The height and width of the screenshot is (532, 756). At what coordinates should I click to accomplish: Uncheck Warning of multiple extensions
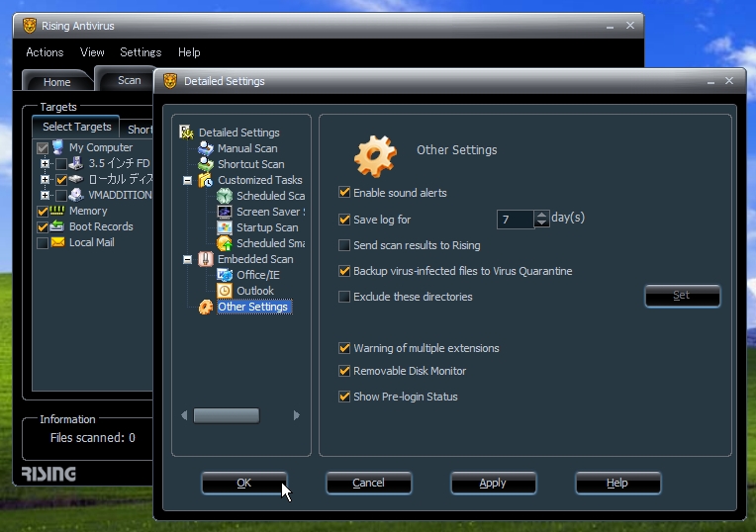(x=344, y=348)
